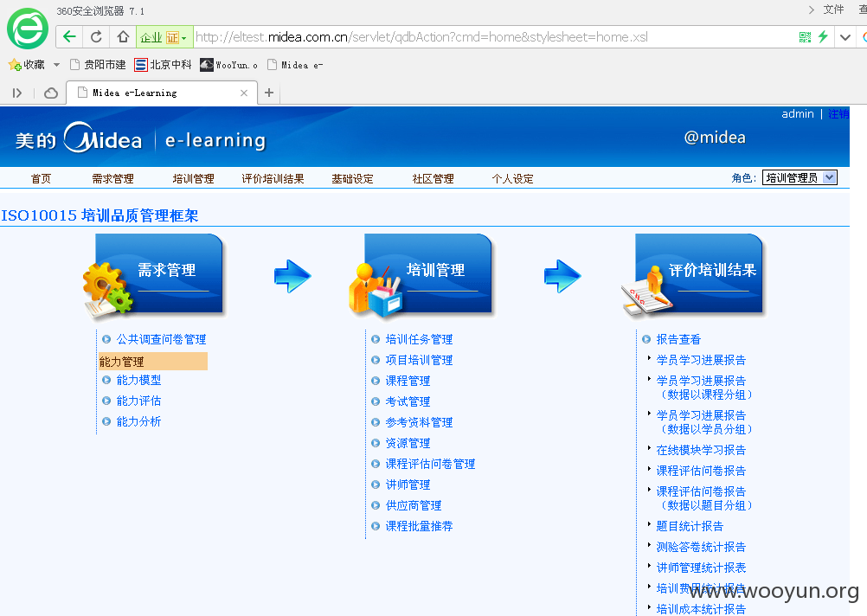Close the Midea e-Learning tab

[x=244, y=93]
